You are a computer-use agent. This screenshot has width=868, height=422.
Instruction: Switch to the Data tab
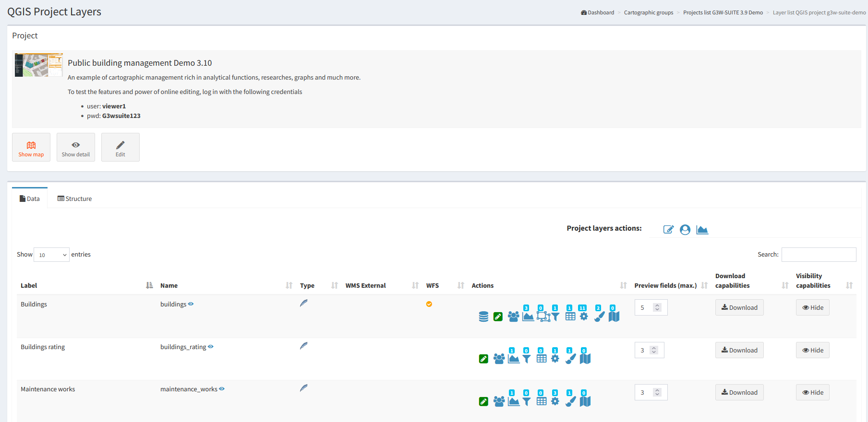(30, 199)
